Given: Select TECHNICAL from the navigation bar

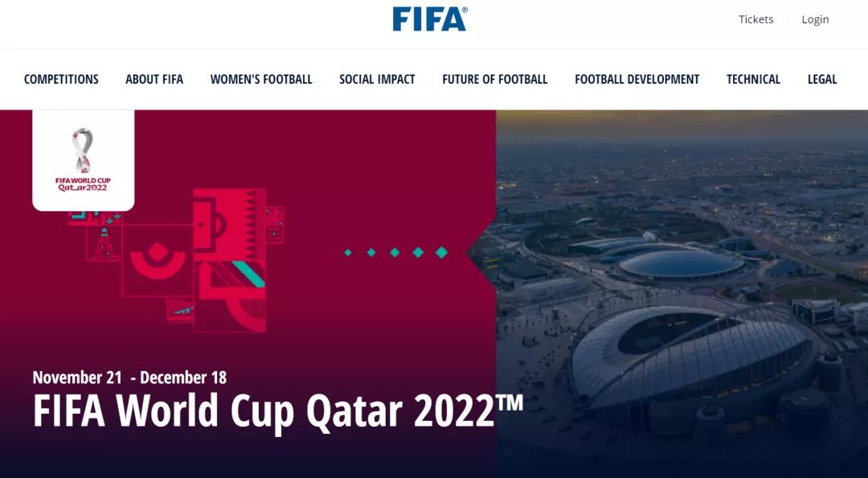Looking at the screenshot, I should [753, 79].
